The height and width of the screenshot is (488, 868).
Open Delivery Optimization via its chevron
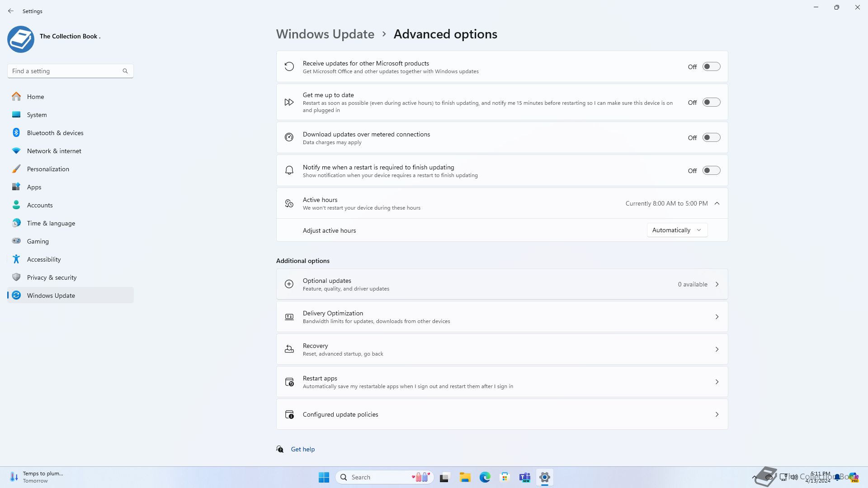pos(717,317)
